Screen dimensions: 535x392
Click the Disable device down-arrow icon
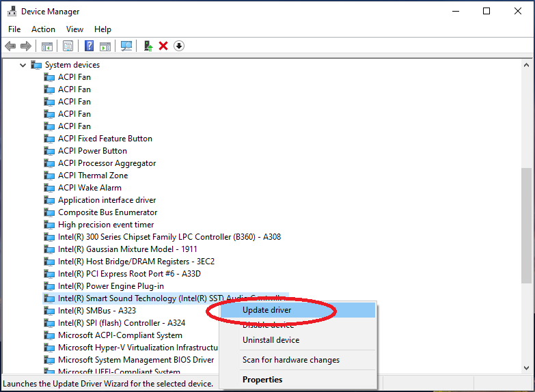coord(179,46)
